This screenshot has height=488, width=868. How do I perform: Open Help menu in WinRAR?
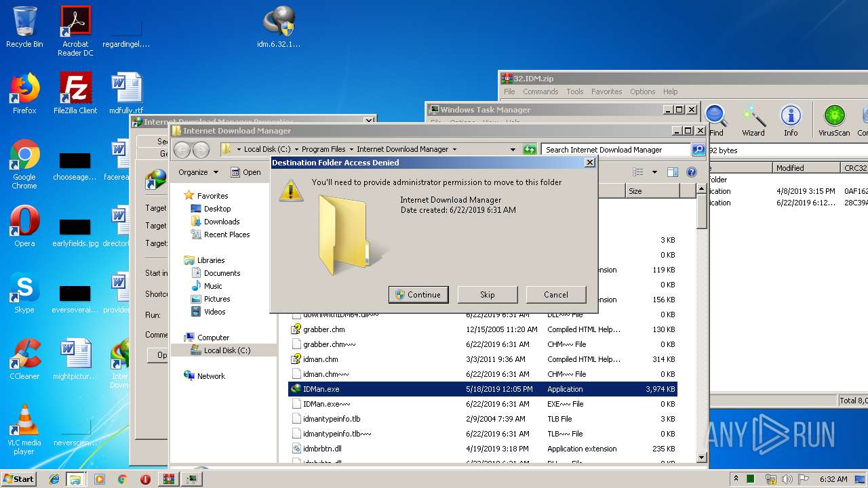(x=670, y=91)
